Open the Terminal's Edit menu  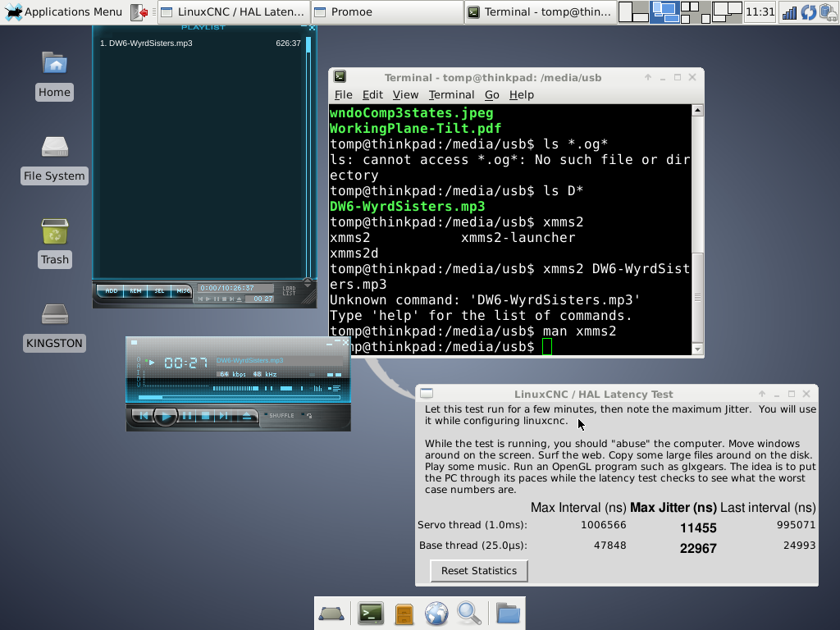coord(372,94)
